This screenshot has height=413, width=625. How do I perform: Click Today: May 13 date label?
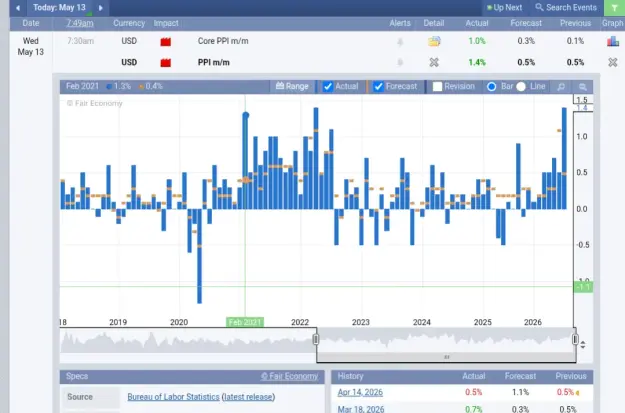pos(59,8)
